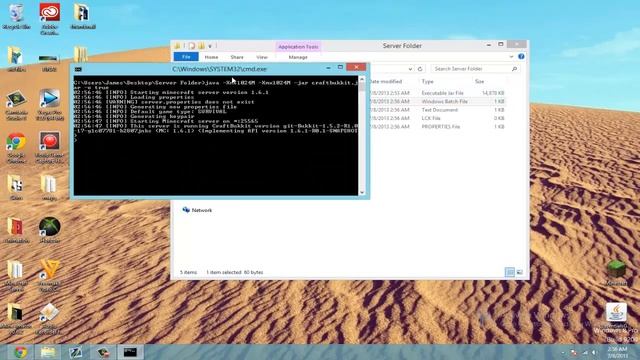Select Network in the Explorer navigation pane
Image resolution: width=640 pixels, height=360 pixels.
point(198,210)
